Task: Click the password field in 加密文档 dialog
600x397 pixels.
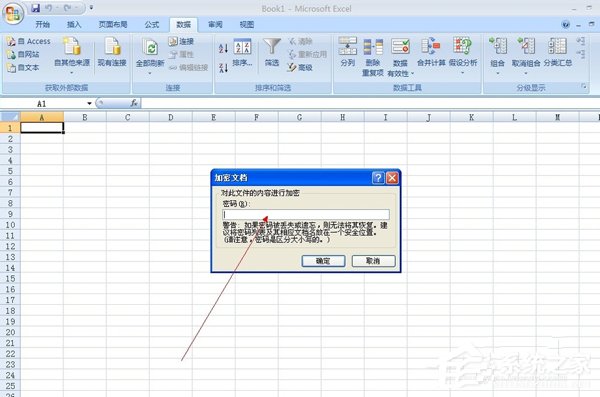Action: tap(306, 214)
